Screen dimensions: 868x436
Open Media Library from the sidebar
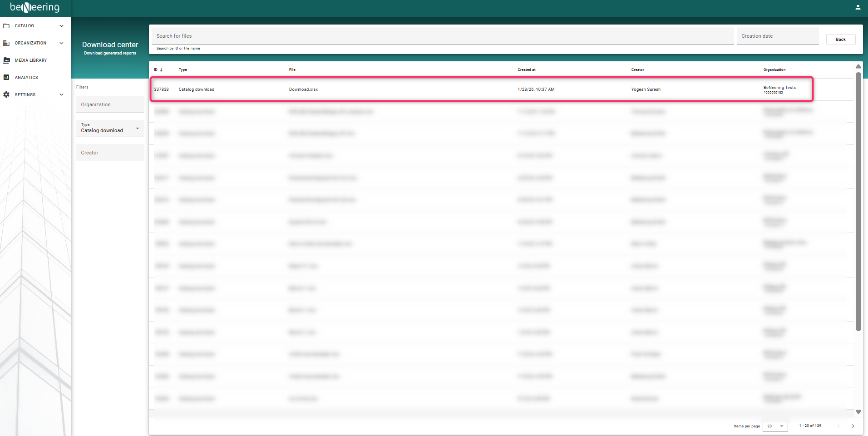coord(31,60)
